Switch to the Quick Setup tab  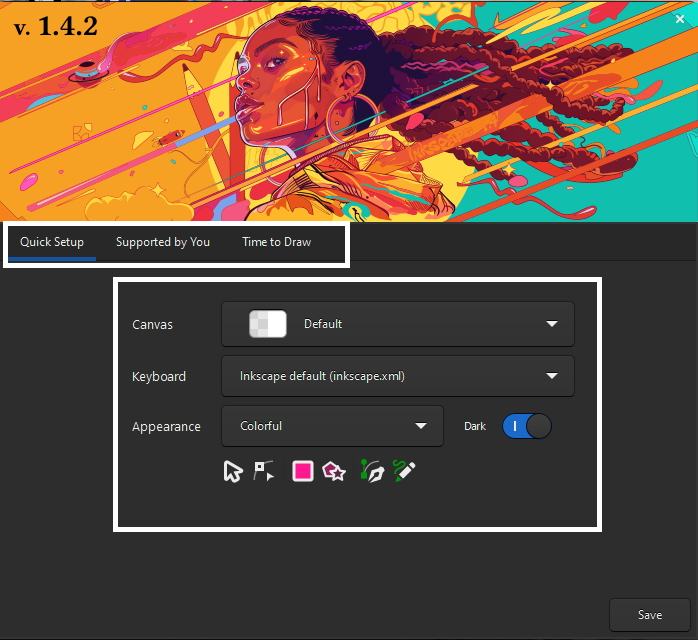52,242
